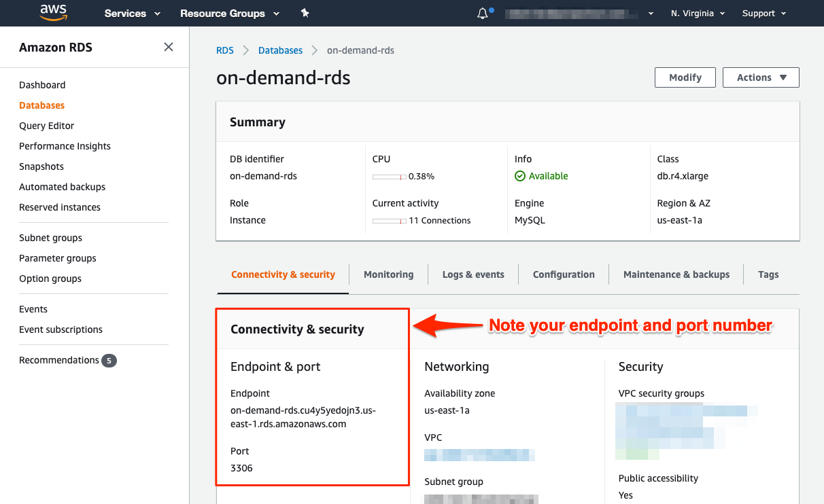Open the Logs & events tab

pyautogui.click(x=473, y=274)
